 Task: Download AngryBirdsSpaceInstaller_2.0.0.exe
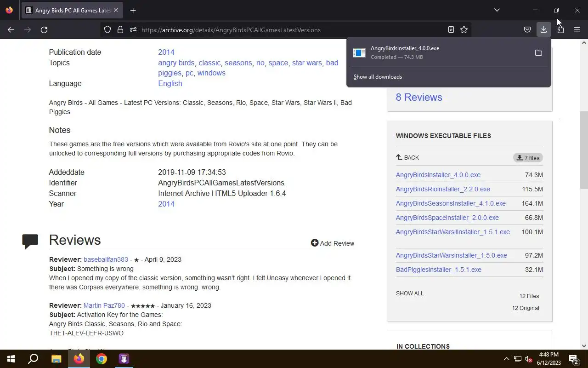(447, 218)
